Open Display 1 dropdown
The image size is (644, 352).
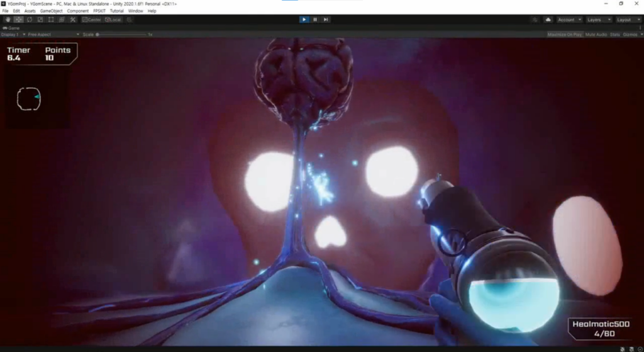[x=13, y=35]
